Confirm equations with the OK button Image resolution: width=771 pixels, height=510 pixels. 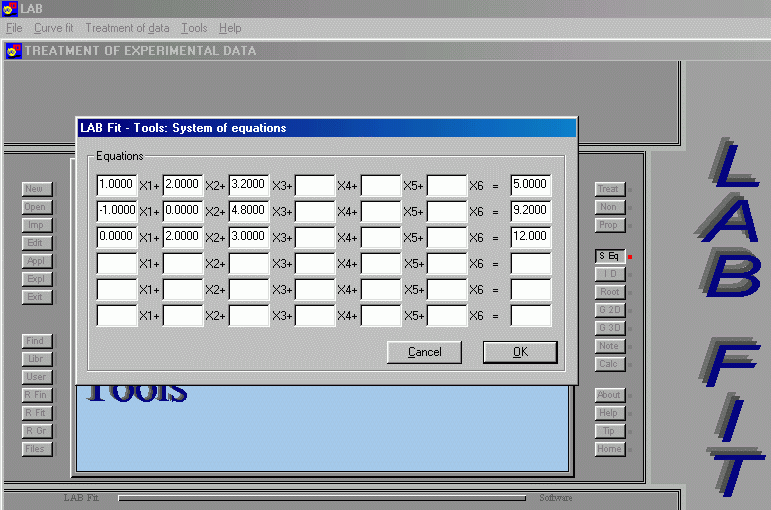click(520, 352)
